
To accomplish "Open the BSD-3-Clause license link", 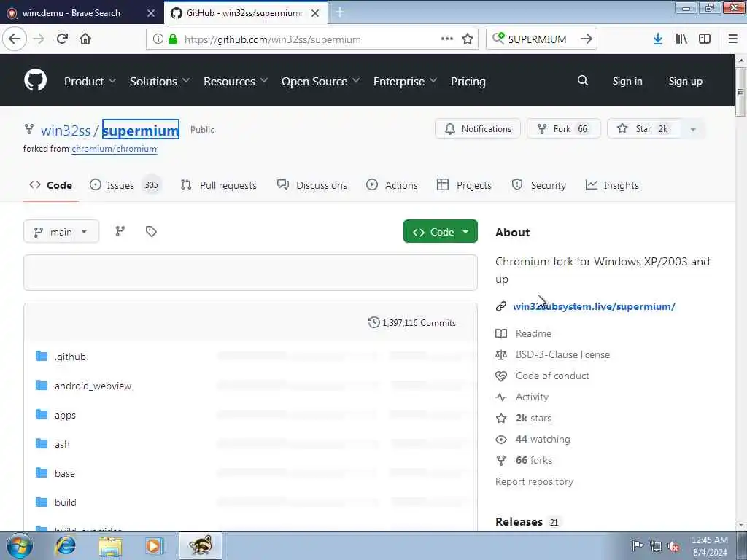I will [x=562, y=355].
